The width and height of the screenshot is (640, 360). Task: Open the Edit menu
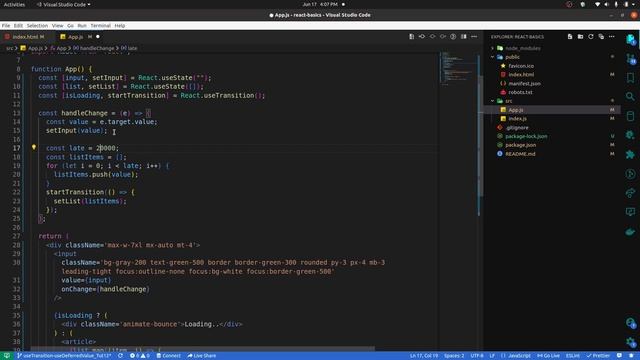pos(18,26)
